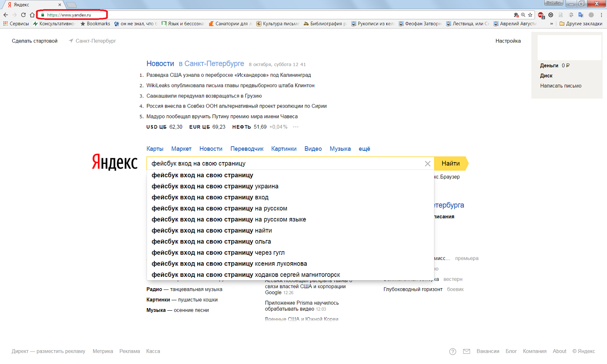Image resolution: width=607 pixels, height=364 pixels.
Task: Open the Adblock Plus extension icon
Action: (x=541, y=15)
